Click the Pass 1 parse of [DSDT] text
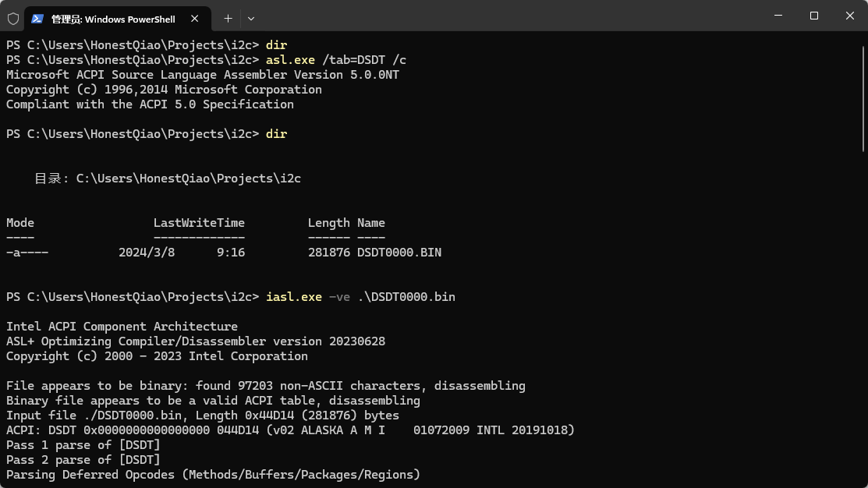The image size is (868, 488). pos(83,444)
